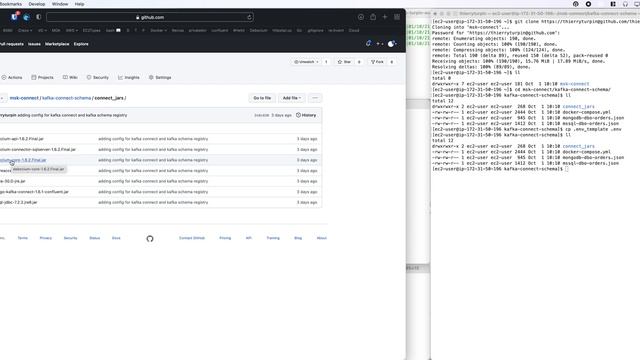The width and height of the screenshot is (640, 360).
Task: Open a new tab with the plus icon
Action: click(x=384, y=17)
